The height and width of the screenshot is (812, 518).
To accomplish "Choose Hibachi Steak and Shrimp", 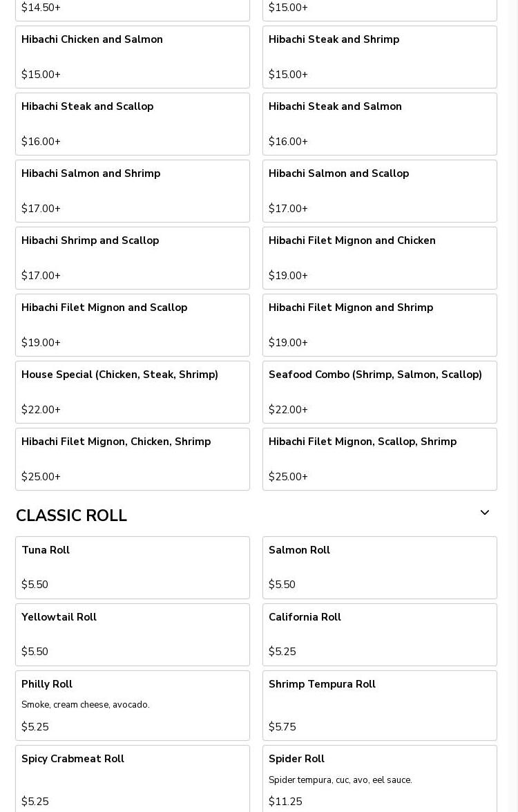I will pos(379,57).
